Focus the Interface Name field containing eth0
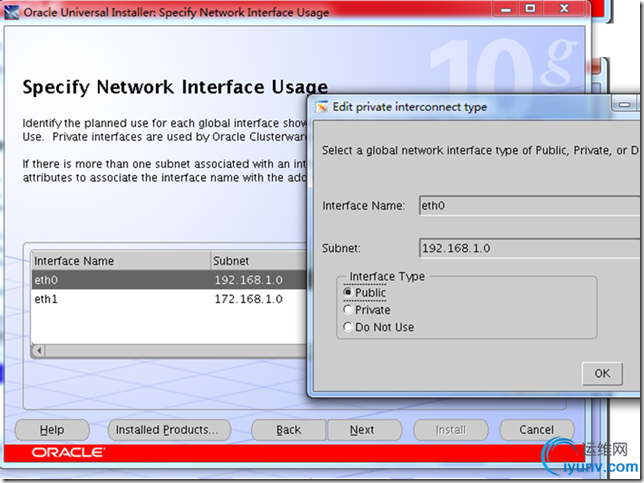The height and width of the screenshot is (483, 644). (x=529, y=205)
